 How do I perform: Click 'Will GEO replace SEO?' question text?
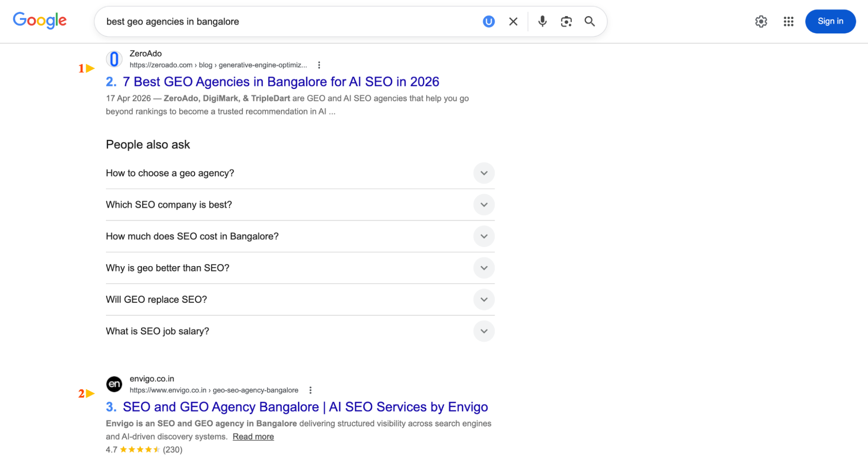pyautogui.click(x=156, y=300)
